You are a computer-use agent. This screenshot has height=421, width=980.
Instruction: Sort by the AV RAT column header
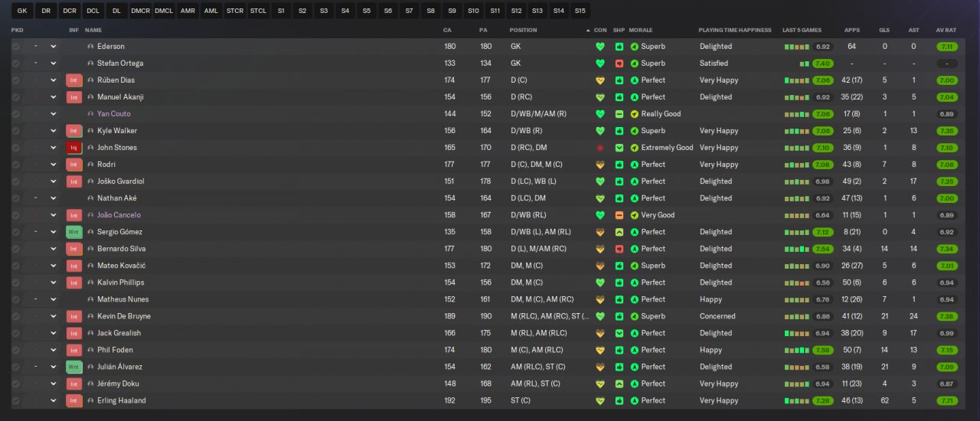tap(946, 30)
